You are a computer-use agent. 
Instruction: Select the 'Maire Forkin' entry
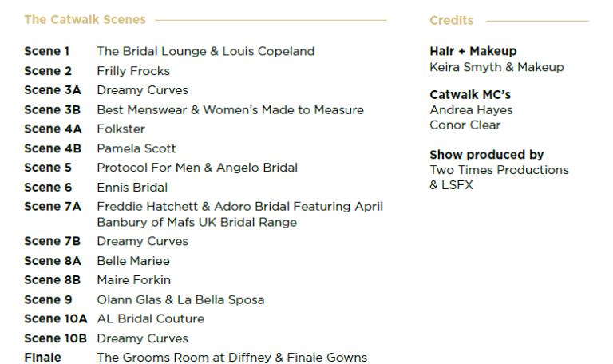(133, 280)
